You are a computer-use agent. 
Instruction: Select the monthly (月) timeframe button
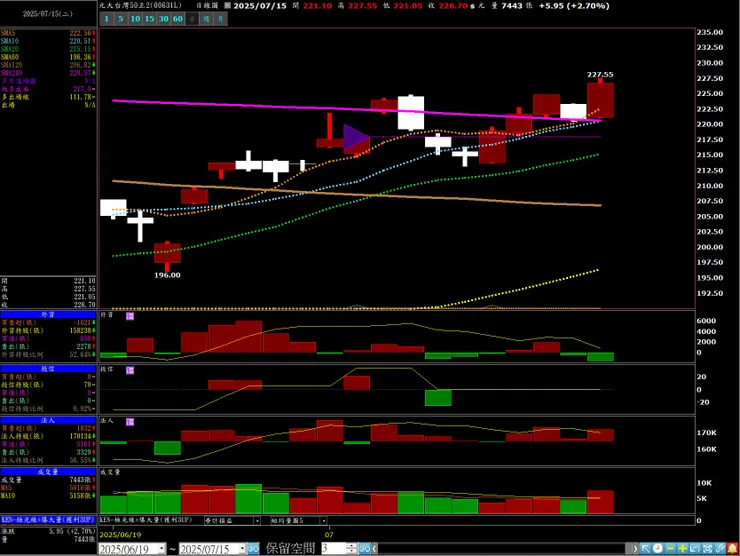pyautogui.click(x=220, y=19)
